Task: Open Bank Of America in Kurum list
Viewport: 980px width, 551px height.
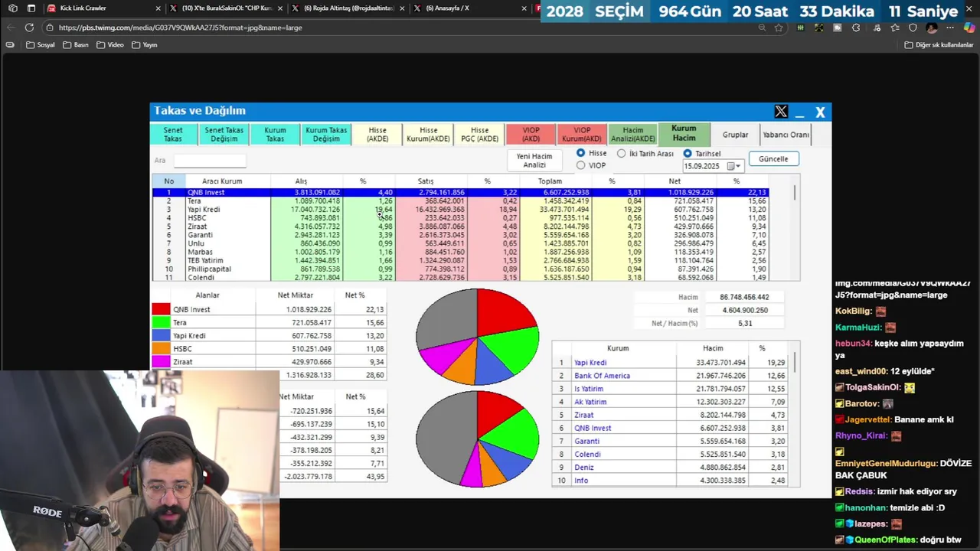Action: pyautogui.click(x=602, y=376)
